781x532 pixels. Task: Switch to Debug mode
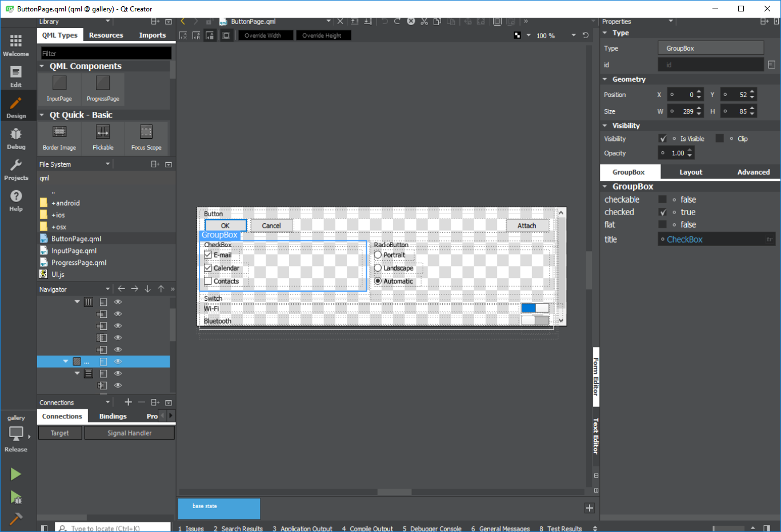point(16,138)
